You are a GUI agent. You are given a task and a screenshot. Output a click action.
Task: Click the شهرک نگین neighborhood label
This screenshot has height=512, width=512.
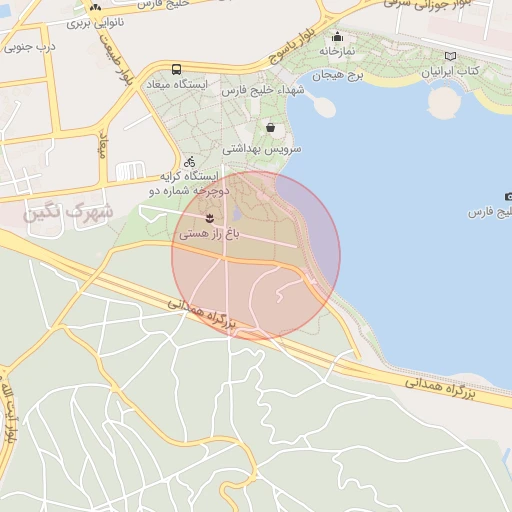(x=68, y=212)
